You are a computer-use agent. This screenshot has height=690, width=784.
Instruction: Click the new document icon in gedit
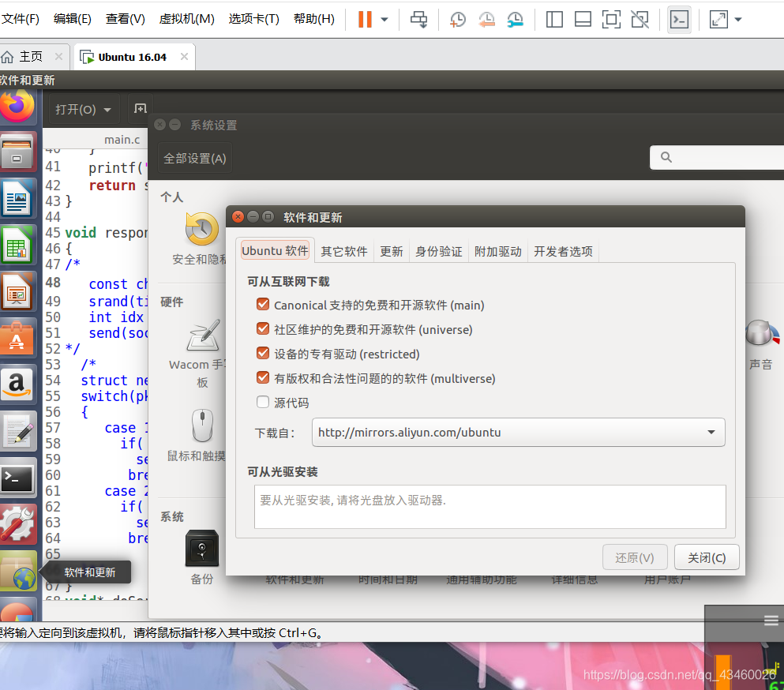[141, 108]
